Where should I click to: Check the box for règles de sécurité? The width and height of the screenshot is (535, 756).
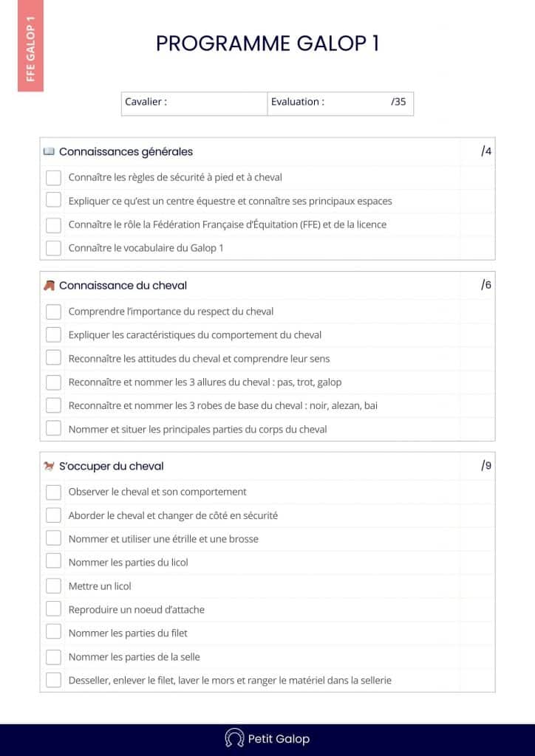coord(53,177)
